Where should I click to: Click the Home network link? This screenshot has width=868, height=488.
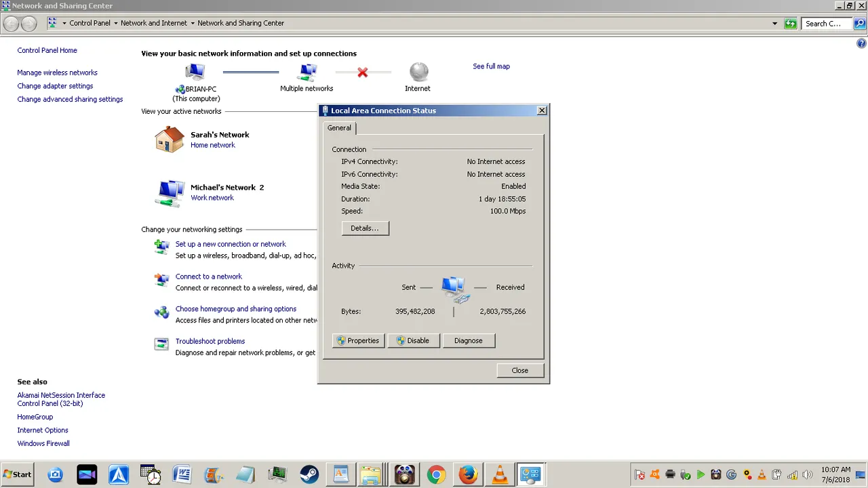(213, 145)
